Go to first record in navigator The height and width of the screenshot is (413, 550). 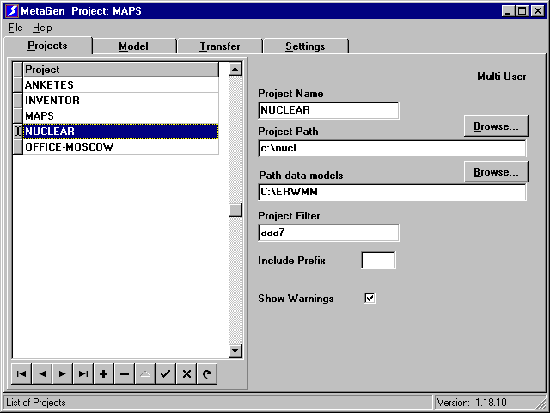coord(21,374)
